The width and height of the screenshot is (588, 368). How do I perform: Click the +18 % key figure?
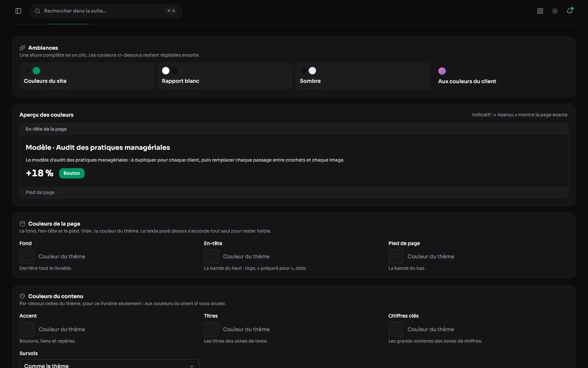tap(40, 173)
